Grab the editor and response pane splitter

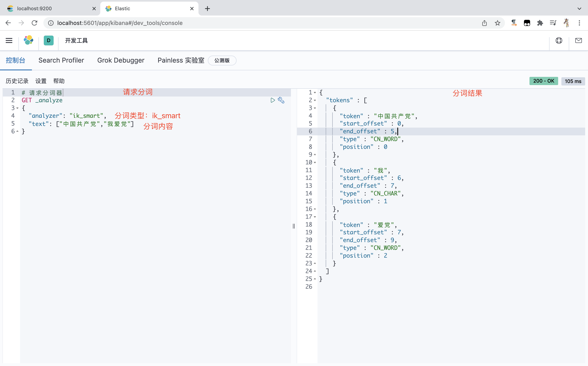(x=294, y=226)
